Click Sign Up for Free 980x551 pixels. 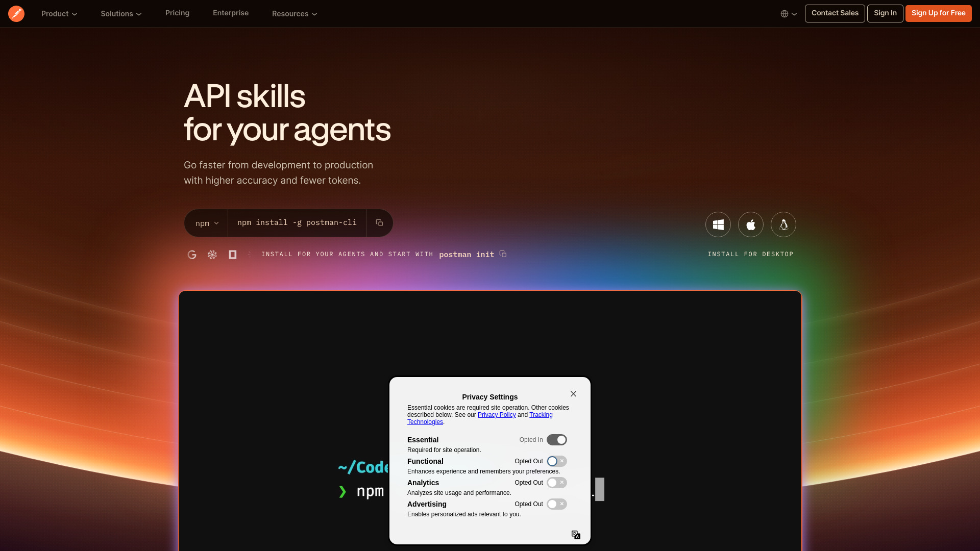(939, 13)
